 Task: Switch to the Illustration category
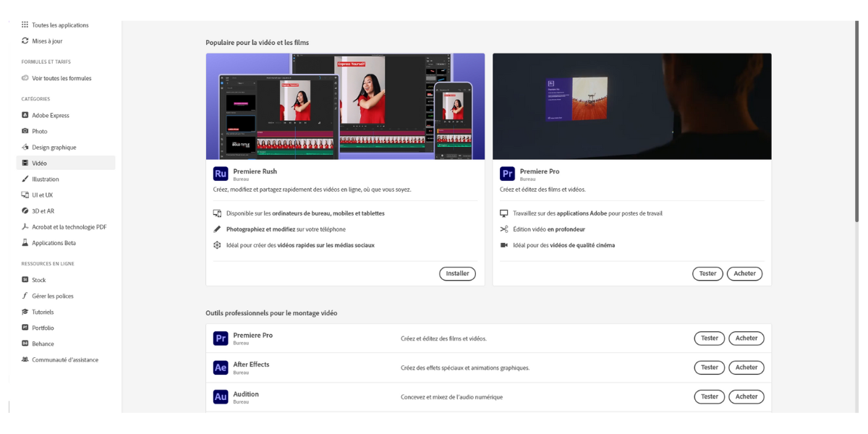tap(46, 179)
